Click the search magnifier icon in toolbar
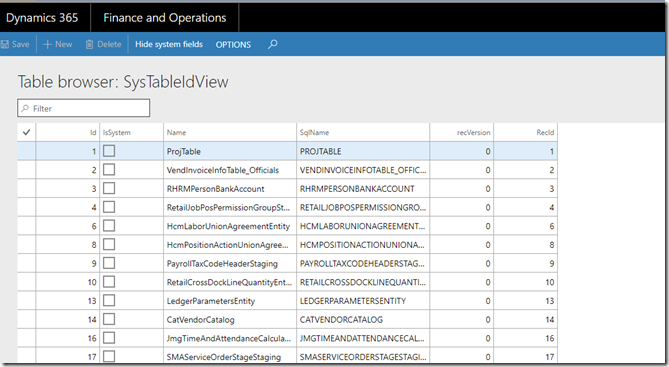669x367 pixels. (x=272, y=44)
